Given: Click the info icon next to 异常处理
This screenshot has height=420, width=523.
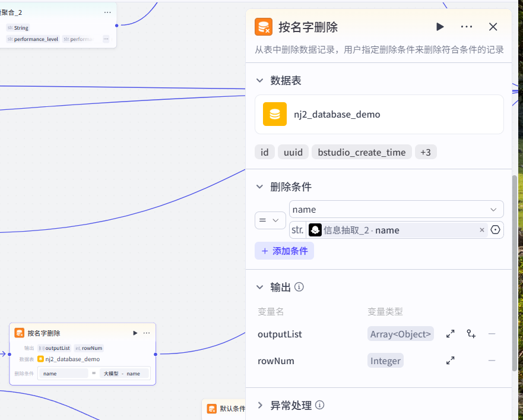Looking at the screenshot, I should [319, 405].
